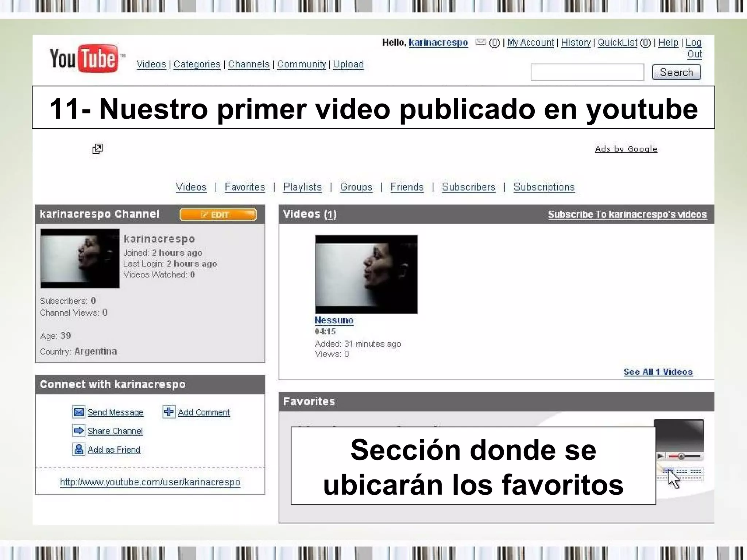Switch to Subscribers tab
Image resolution: width=747 pixels, height=560 pixels.
click(x=469, y=187)
